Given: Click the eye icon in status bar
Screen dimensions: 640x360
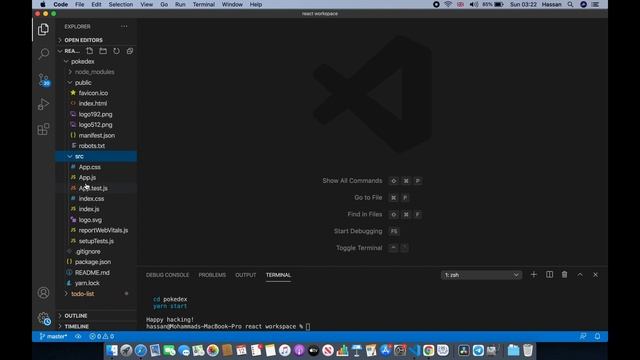Looking at the screenshot, I should click(x=78, y=336).
